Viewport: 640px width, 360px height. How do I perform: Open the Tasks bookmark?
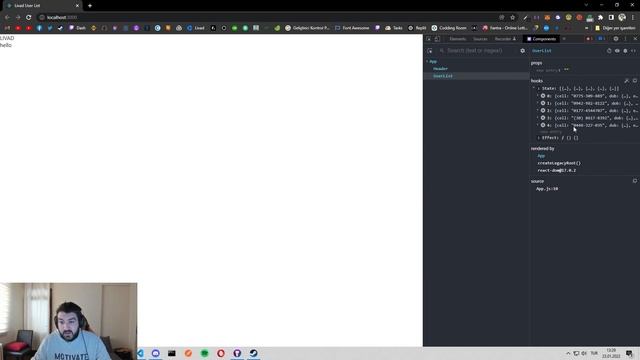394,28
